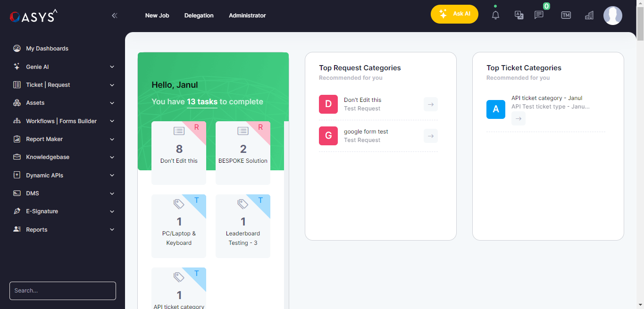This screenshot has width=644, height=309.
Task: Expand the Assets menu chevron
Action: click(x=112, y=103)
